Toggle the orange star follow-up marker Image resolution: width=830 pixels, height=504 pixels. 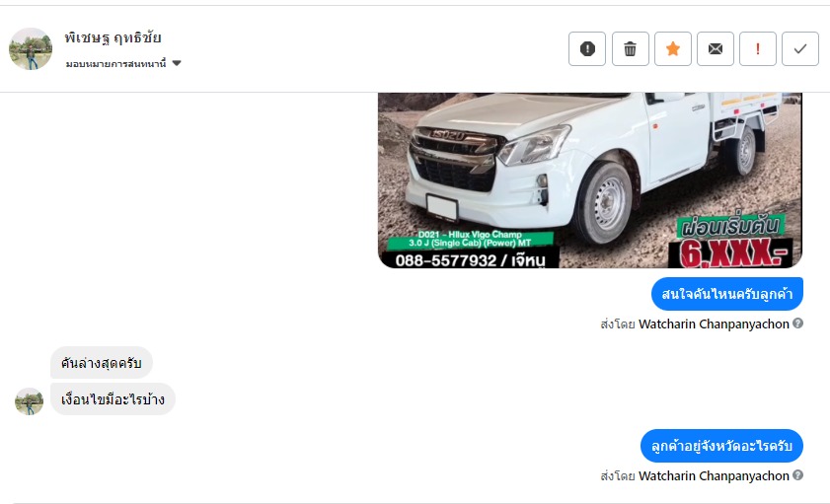click(673, 48)
